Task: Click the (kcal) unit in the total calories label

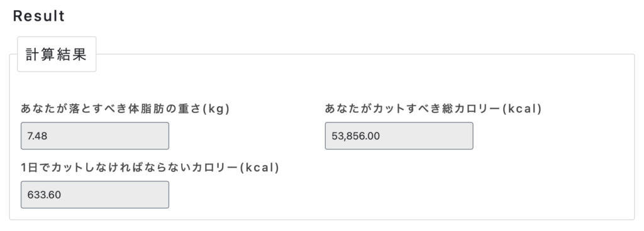Action: click(523, 109)
